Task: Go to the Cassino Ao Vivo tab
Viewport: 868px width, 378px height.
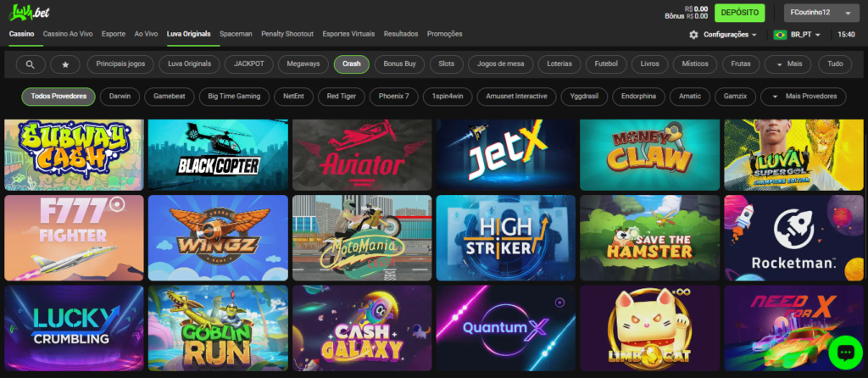Action: click(x=69, y=34)
